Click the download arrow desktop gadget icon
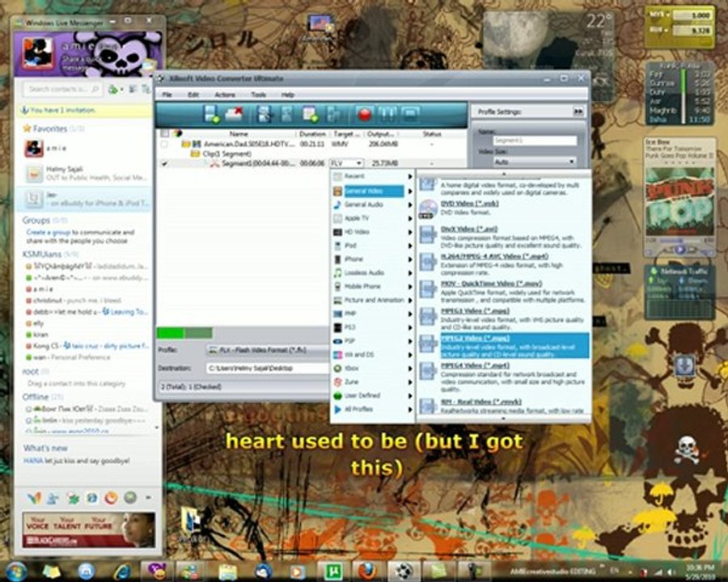This screenshot has width=728, height=582. click(x=685, y=365)
